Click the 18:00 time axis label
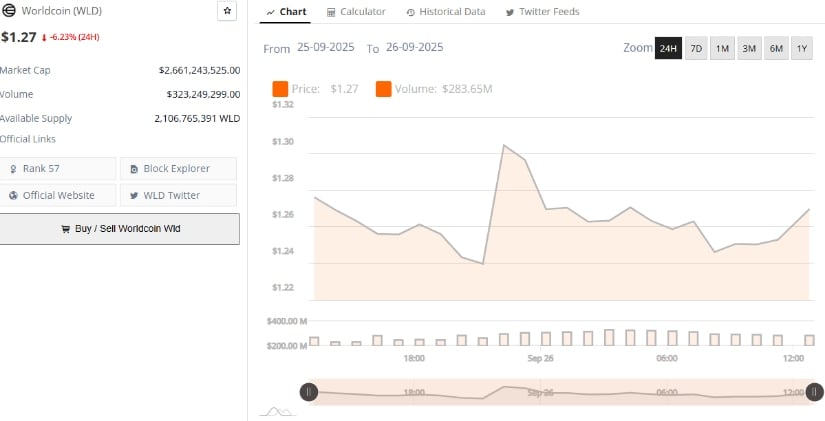 (414, 358)
